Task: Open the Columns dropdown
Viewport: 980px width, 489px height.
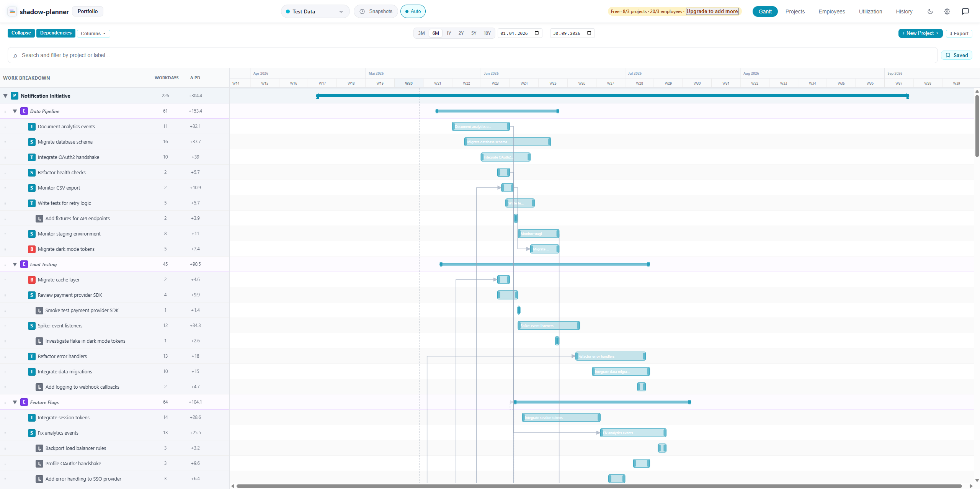Action: (93, 34)
